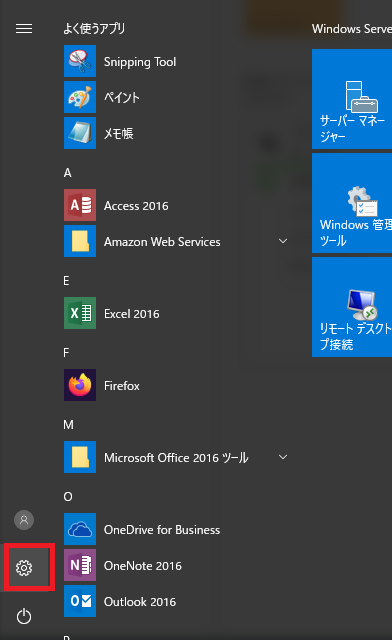392x640 pixels.
Task: Click the よく使うアプリ heading
Action: click(x=94, y=29)
